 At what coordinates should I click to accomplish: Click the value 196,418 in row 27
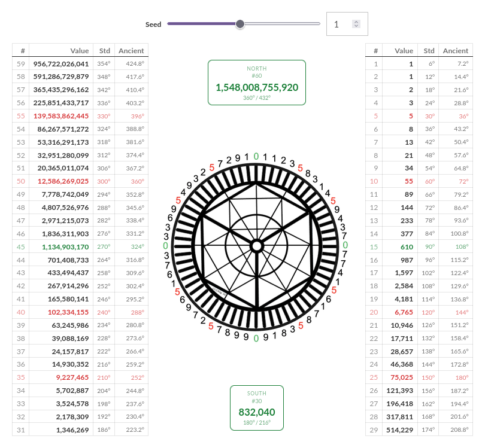point(400,404)
